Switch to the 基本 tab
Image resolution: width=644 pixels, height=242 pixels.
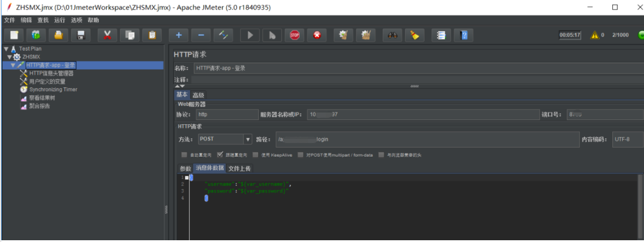182,95
